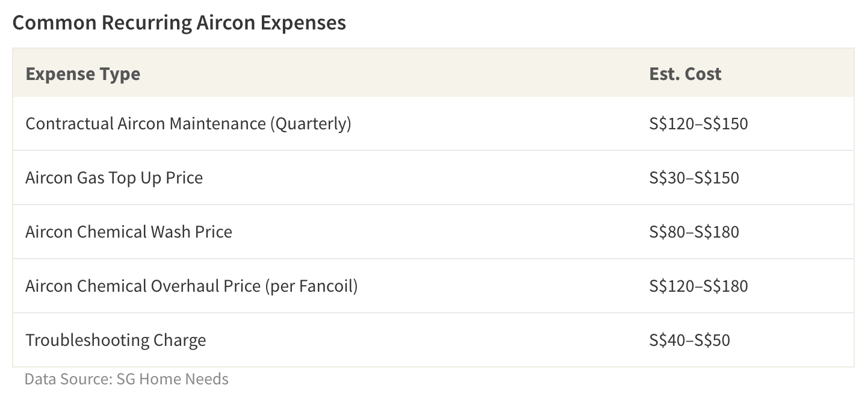Click the S$120–S$180 overhaul cost cell
The image size is (868, 397).
pos(698,286)
